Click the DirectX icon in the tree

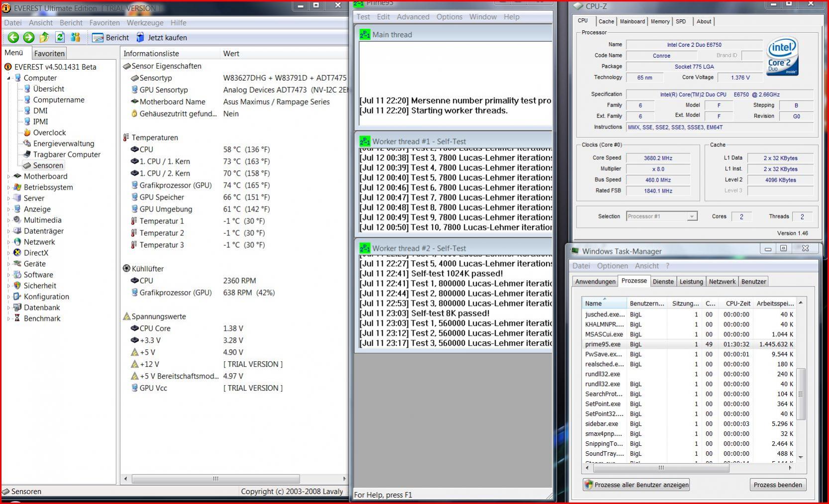[x=17, y=253]
